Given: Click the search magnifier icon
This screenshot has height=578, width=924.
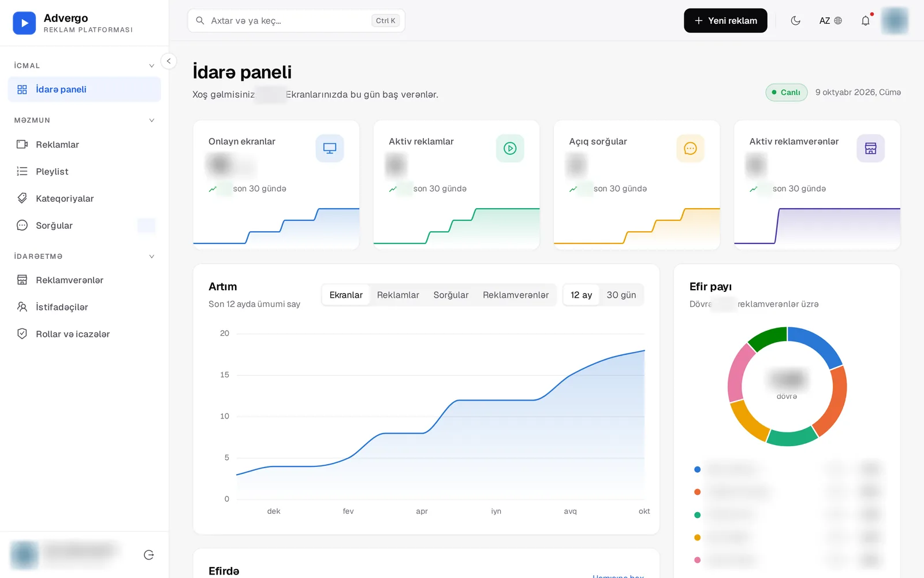Looking at the screenshot, I should click(200, 21).
